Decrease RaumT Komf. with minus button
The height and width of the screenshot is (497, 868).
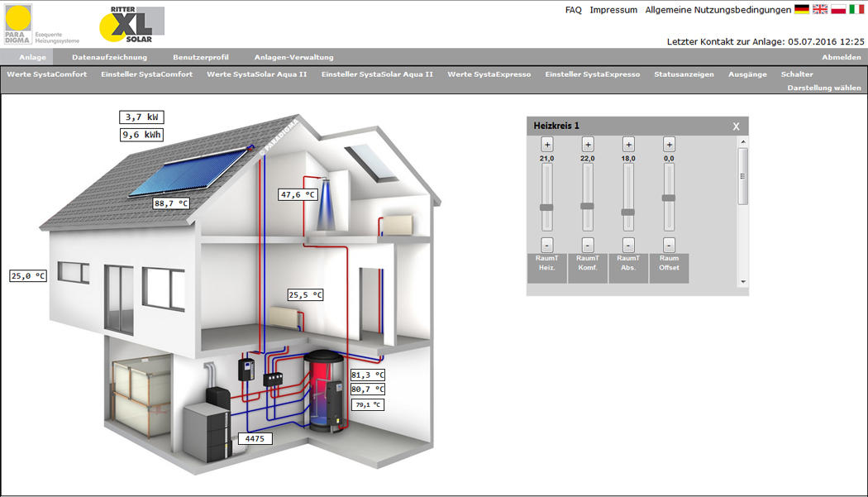587,245
